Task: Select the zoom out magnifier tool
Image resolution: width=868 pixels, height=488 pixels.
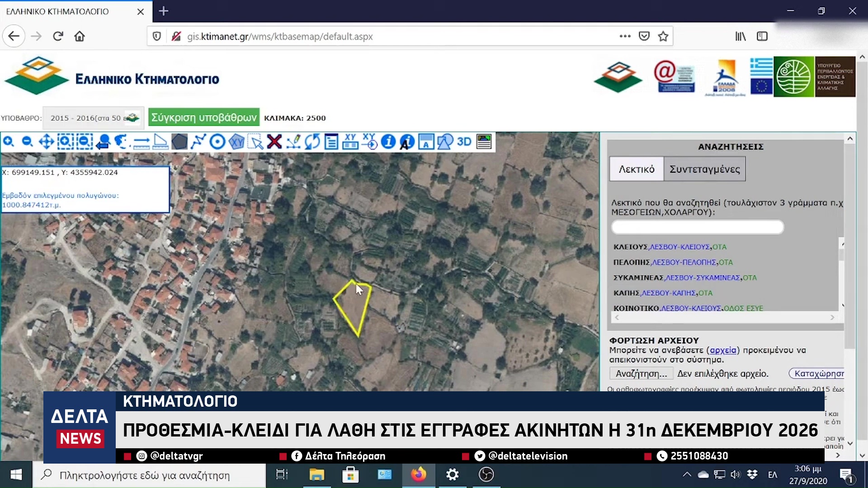Action: pos(28,142)
